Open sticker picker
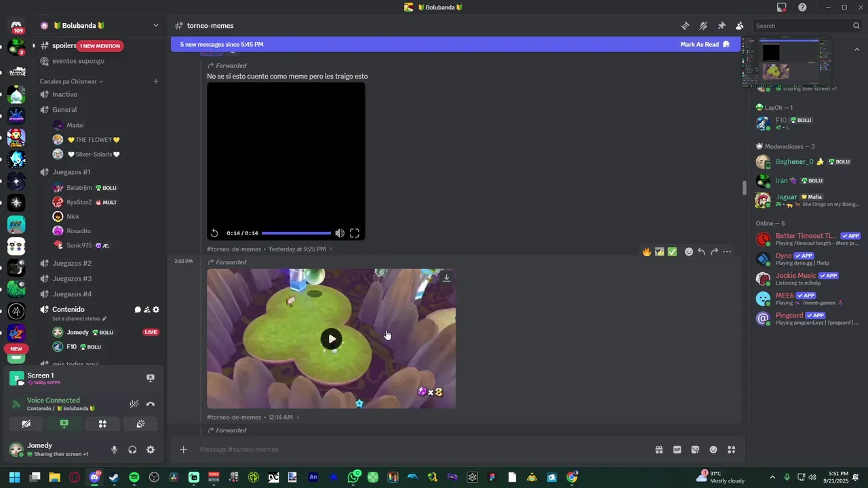The height and width of the screenshot is (488, 868). pos(695,449)
